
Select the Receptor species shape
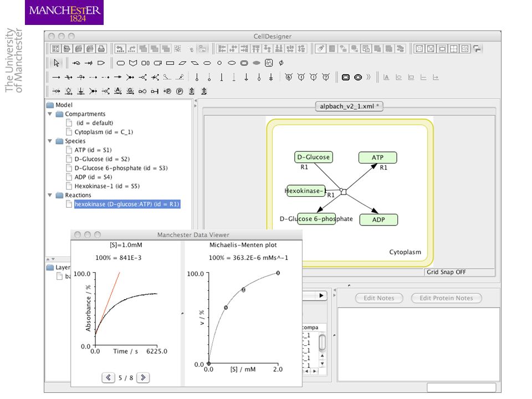pyautogui.click(x=133, y=63)
